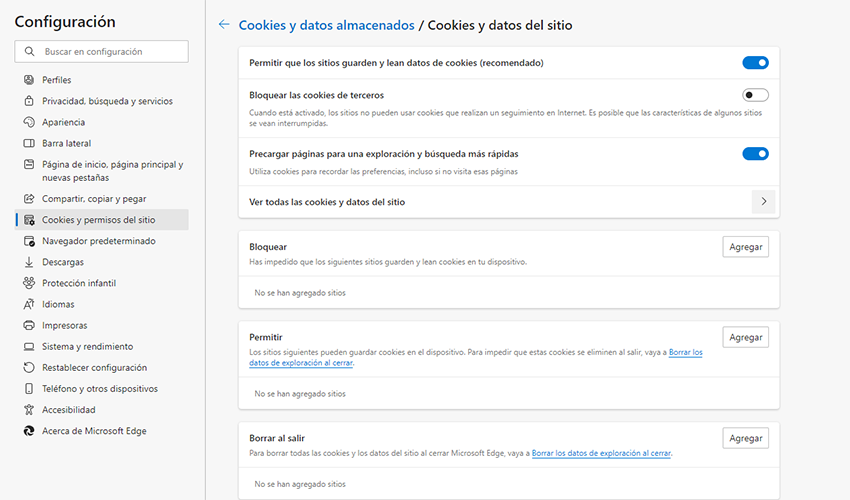Image resolution: width=850 pixels, height=500 pixels.
Task: Click the Idiomas language icon
Action: (29, 304)
